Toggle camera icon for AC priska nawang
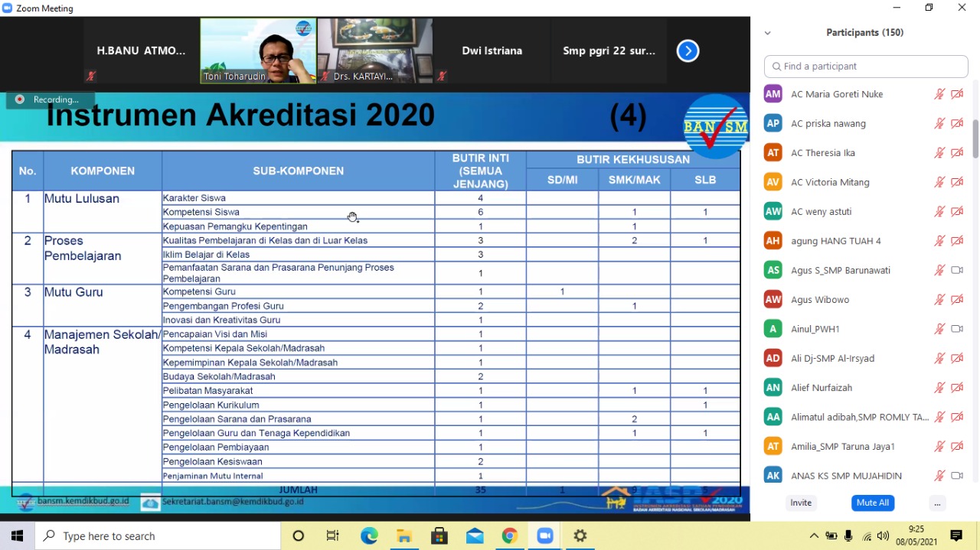This screenshot has height=550, width=980. [x=957, y=123]
